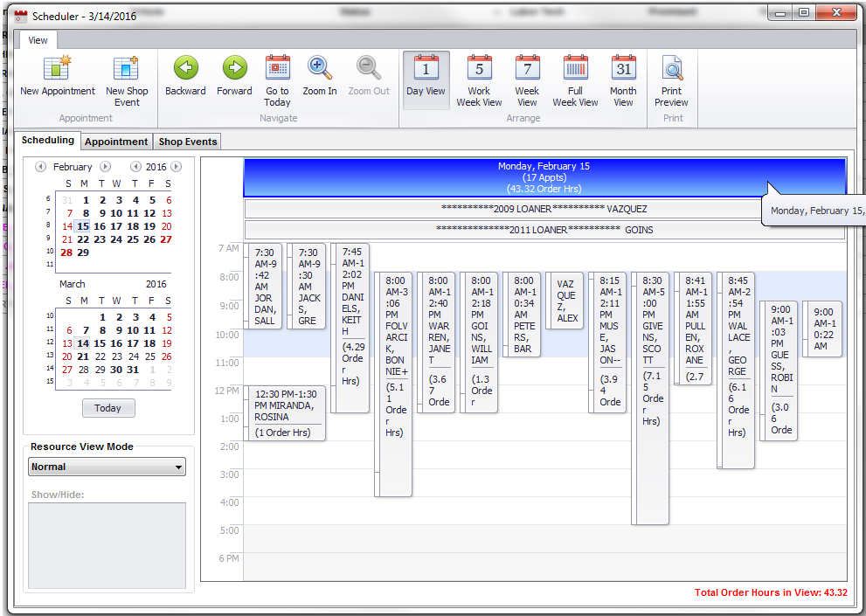Open the 7:45 AM DANIELS, KEITH appointment
Viewport: 866px width, 616px height.
(350, 328)
